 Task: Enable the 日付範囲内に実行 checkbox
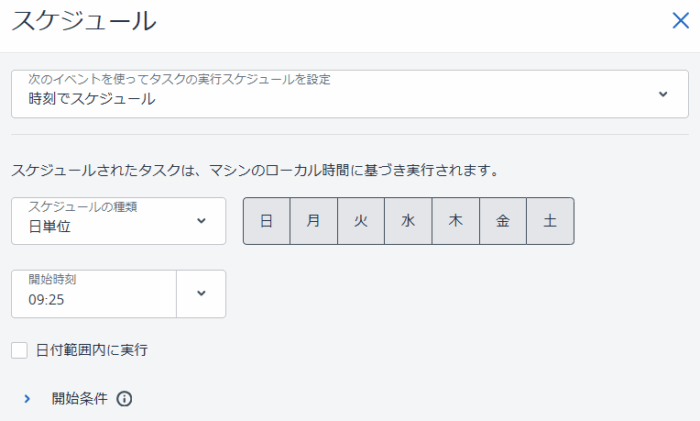click(x=19, y=350)
